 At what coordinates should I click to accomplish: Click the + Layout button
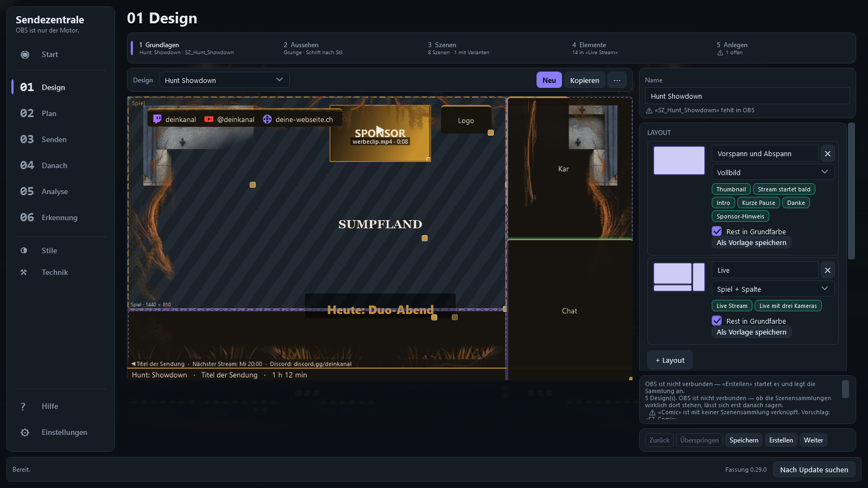tap(669, 360)
